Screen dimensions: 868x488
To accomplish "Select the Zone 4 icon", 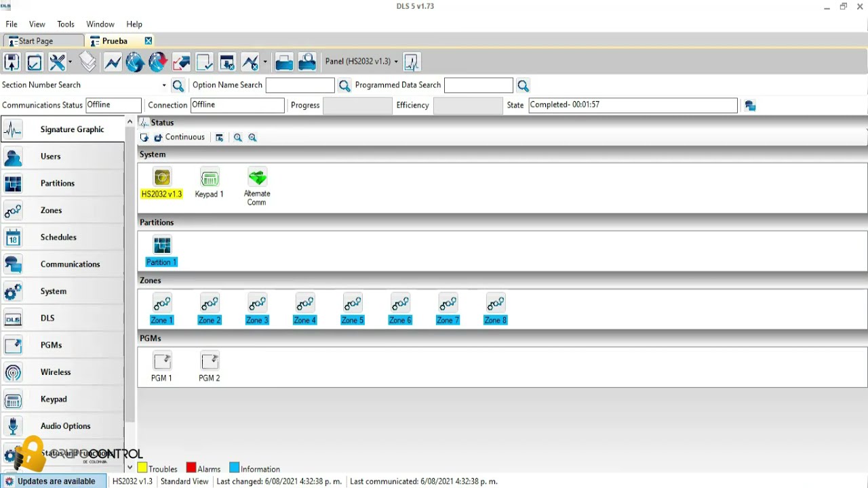I will pos(304,310).
